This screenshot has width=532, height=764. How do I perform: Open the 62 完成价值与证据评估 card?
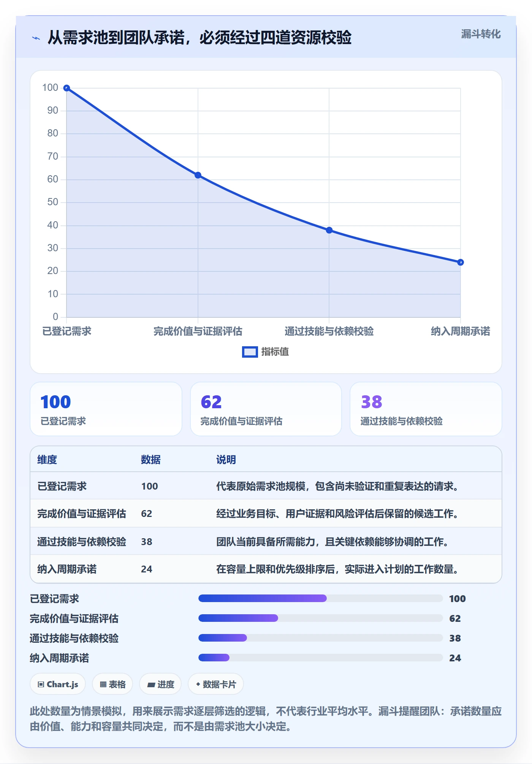266,409
